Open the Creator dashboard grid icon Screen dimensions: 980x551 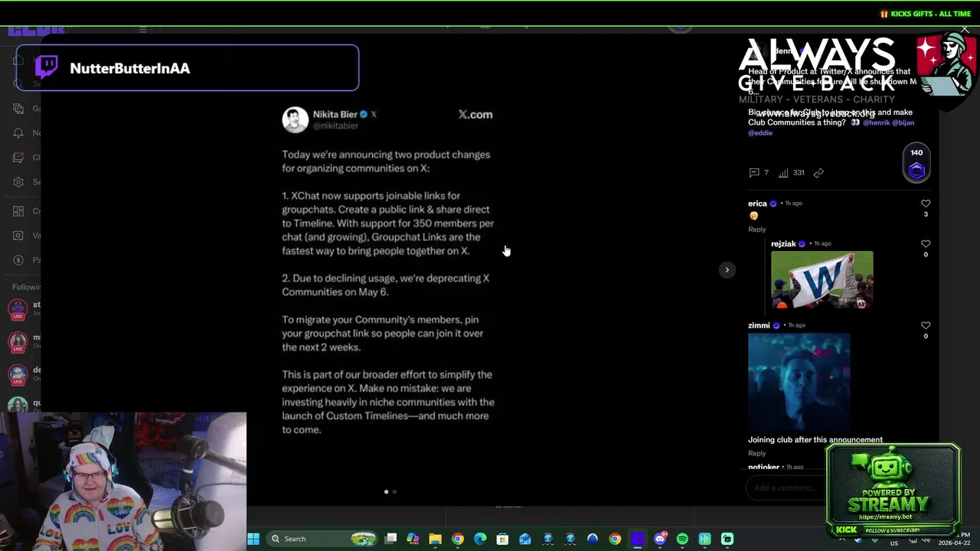(18, 211)
